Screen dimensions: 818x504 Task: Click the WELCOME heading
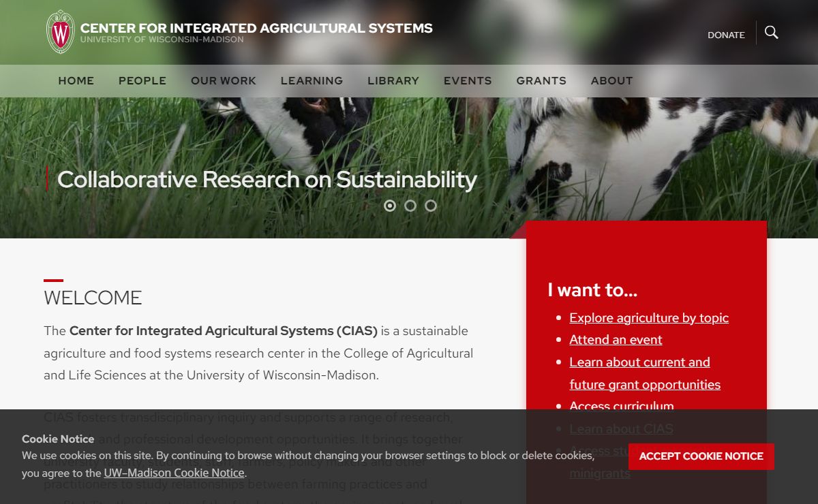pyautogui.click(x=93, y=298)
